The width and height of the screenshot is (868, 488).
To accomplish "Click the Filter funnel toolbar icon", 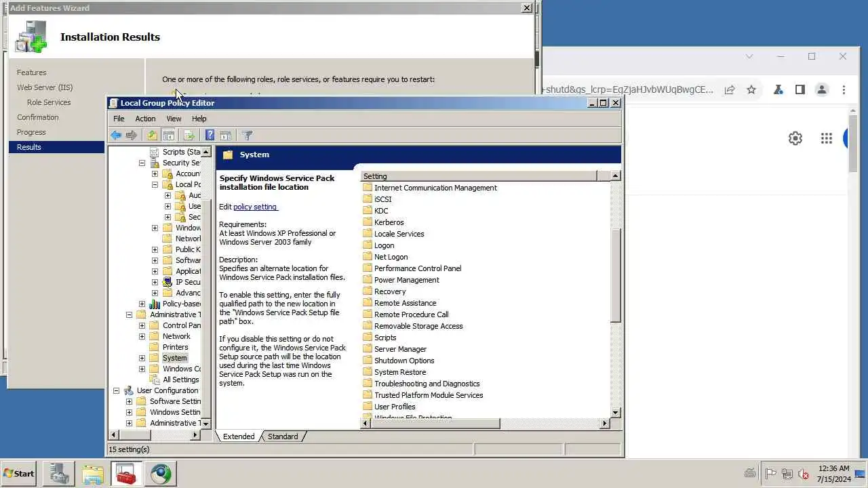I will click(x=247, y=136).
